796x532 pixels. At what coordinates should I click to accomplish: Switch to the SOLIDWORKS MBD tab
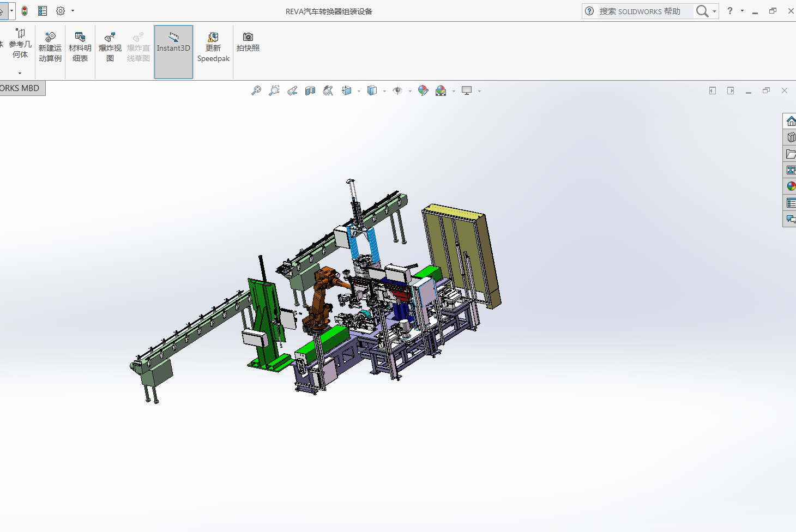pyautogui.click(x=21, y=88)
